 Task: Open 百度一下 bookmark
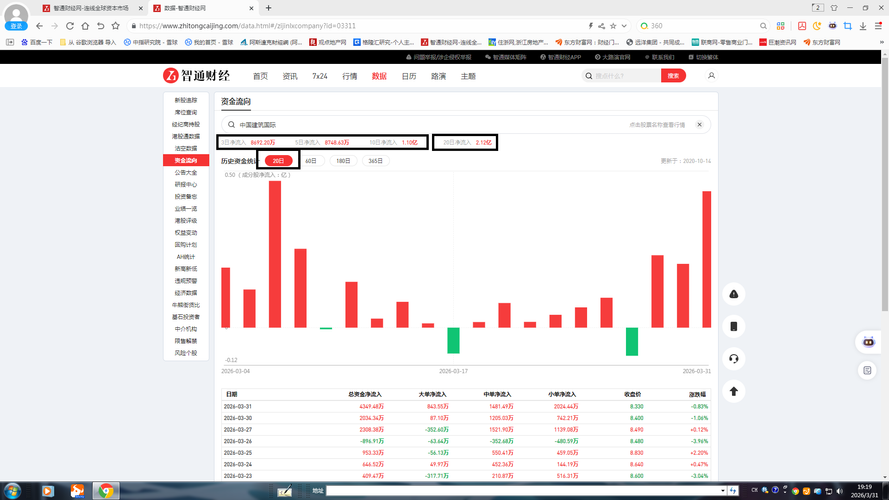click(x=36, y=42)
